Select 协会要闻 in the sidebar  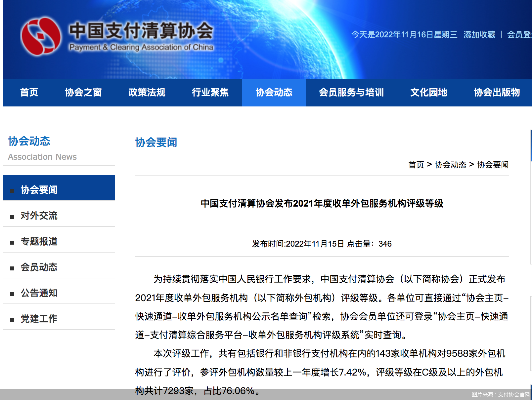coord(39,189)
